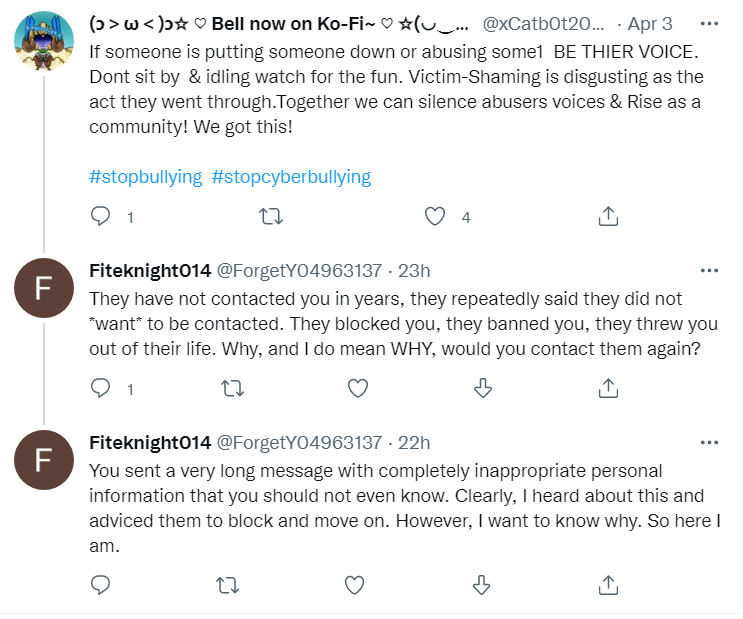Like Fiteknight014's 23h reply
The width and height of the screenshot is (743, 619).
(358, 388)
